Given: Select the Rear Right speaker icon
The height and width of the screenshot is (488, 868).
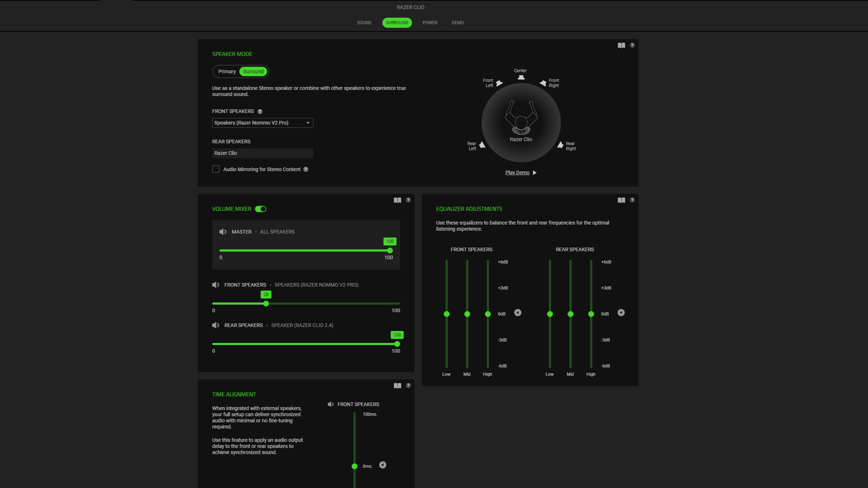Looking at the screenshot, I should point(560,145).
